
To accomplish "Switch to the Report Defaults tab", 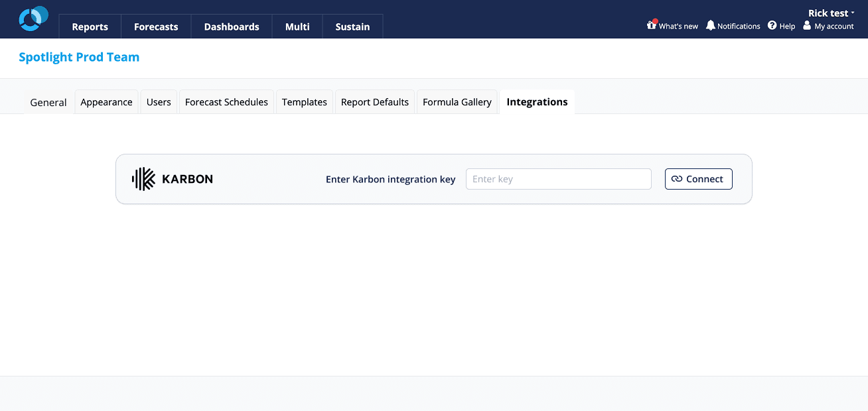I will (375, 102).
